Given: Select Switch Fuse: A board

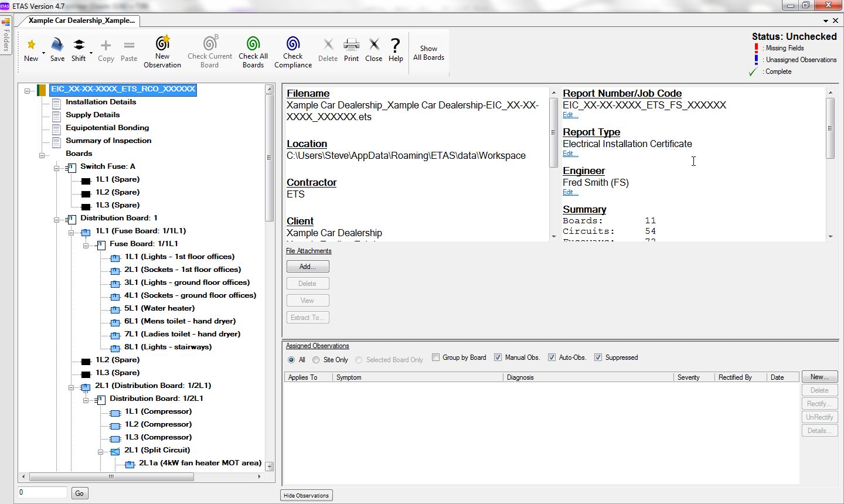Looking at the screenshot, I should (108, 166).
